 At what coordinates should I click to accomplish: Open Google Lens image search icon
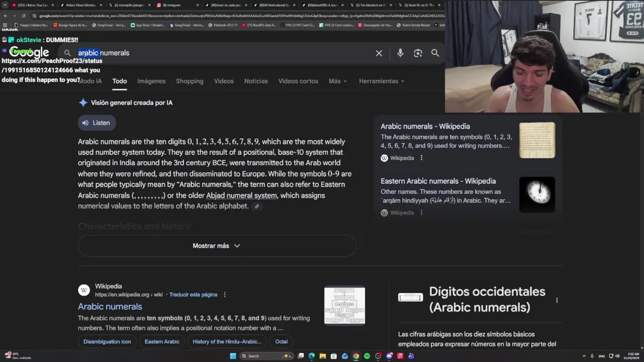click(418, 53)
